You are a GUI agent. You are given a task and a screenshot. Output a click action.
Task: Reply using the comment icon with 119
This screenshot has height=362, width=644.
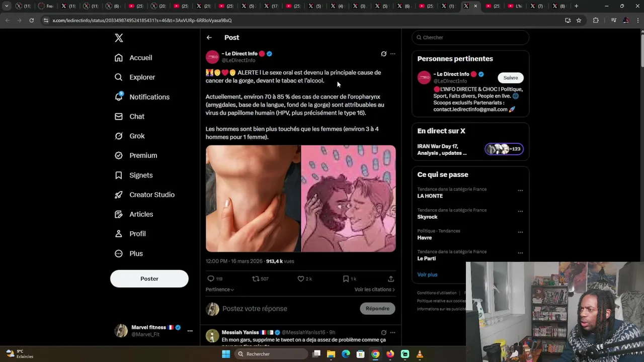click(x=215, y=279)
